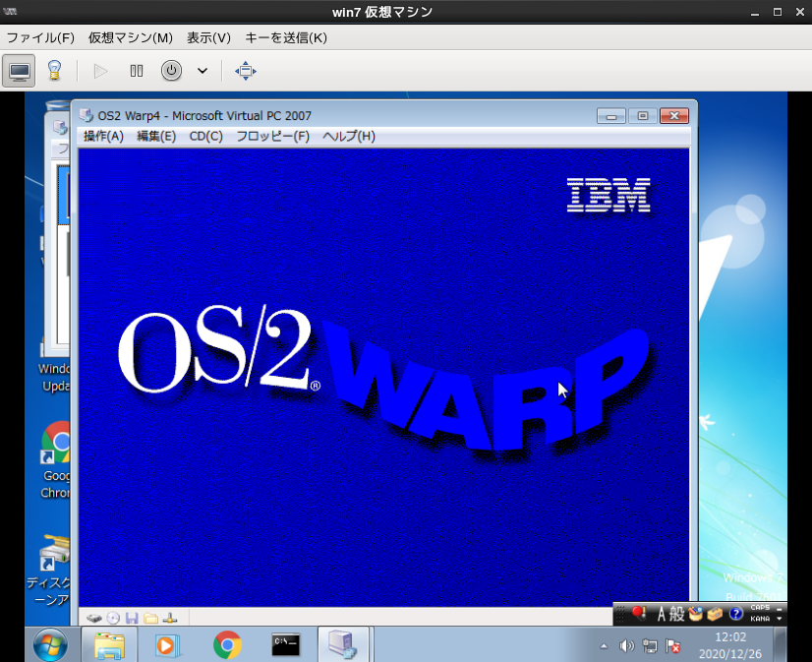Open the IME Pad icon
This screenshot has height=662, width=812.
pos(695,614)
